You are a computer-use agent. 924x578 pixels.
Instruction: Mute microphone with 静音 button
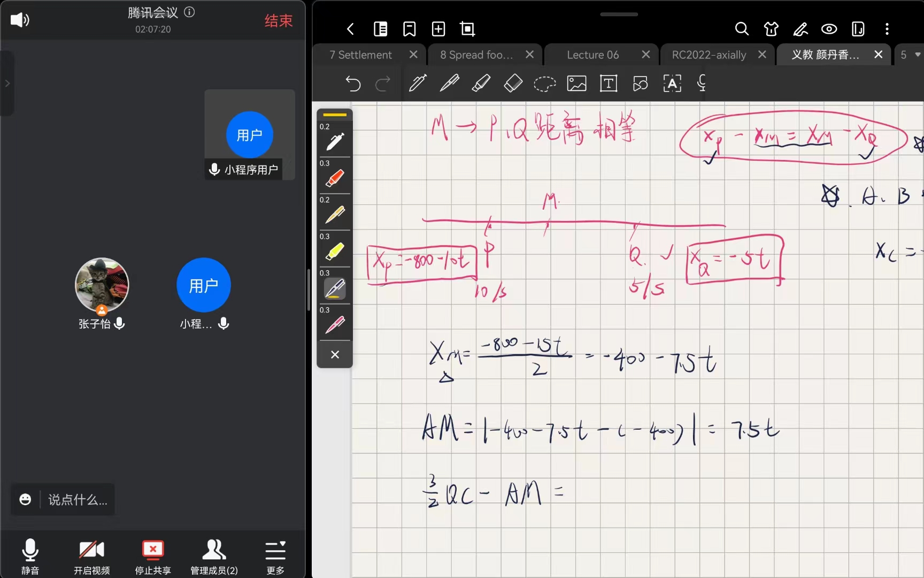(30, 557)
